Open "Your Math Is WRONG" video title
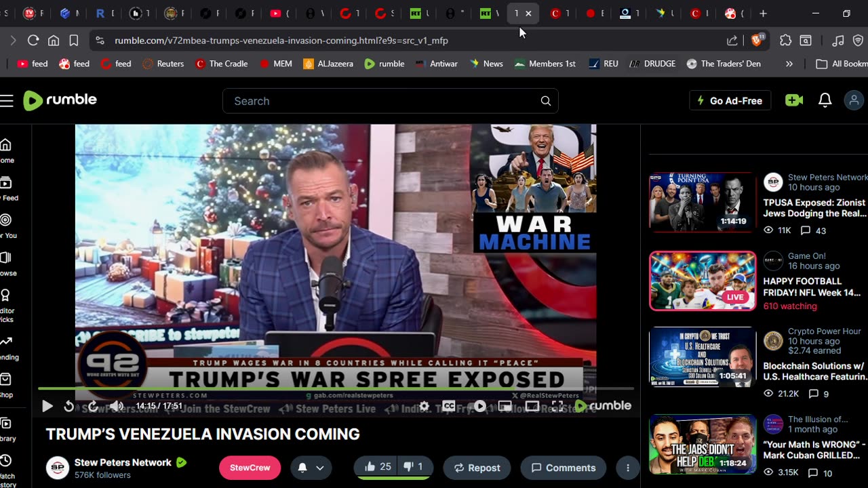 pos(815,450)
